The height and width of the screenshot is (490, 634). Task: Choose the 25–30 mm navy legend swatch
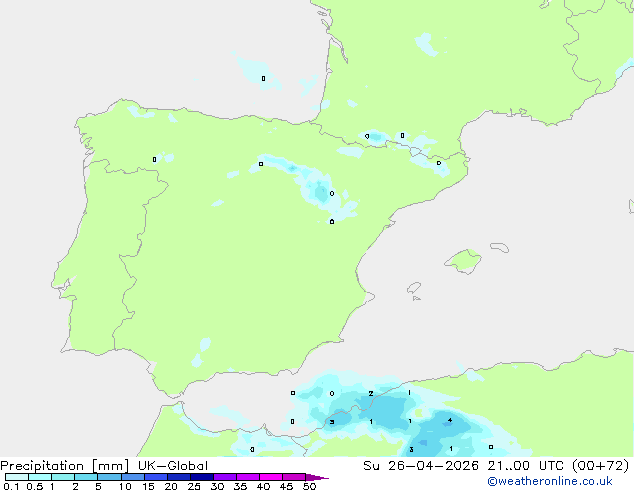[x=201, y=477]
